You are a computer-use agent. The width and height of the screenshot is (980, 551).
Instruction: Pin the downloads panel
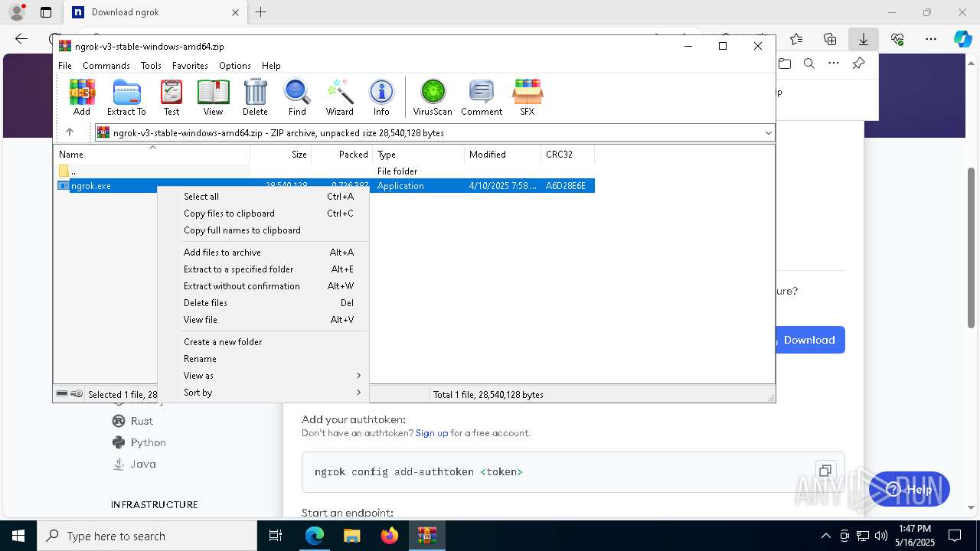(x=858, y=64)
